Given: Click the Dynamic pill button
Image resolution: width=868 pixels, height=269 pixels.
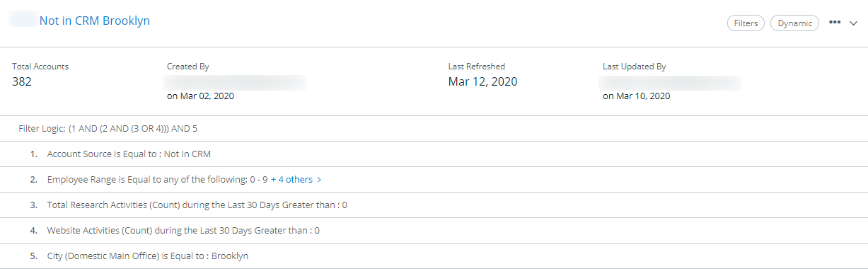Looking at the screenshot, I should (794, 23).
